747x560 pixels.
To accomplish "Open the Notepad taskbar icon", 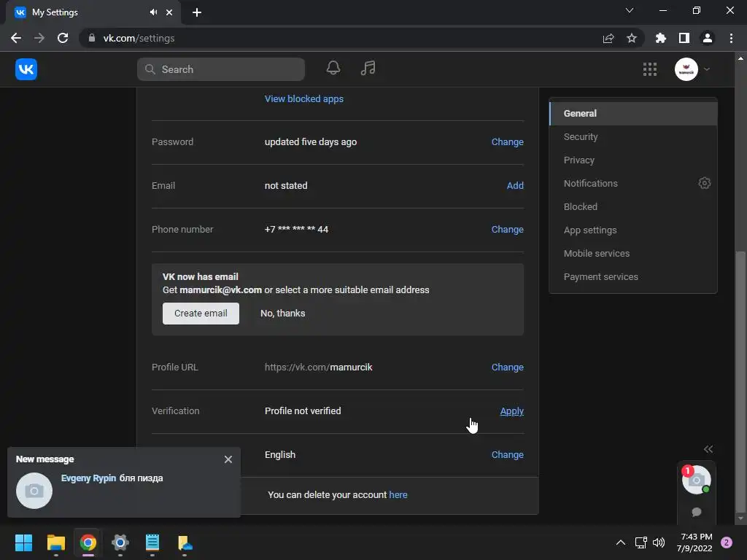I will [x=152, y=542].
